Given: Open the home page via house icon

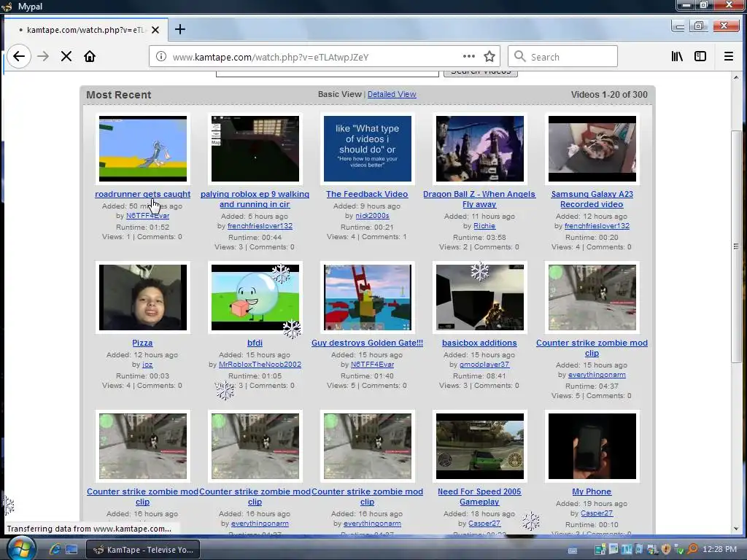Looking at the screenshot, I should click(x=90, y=57).
